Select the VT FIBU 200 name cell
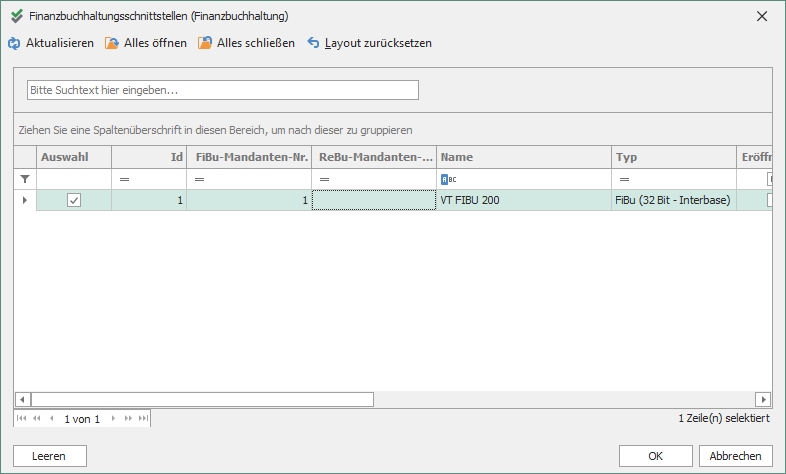 [524, 200]
